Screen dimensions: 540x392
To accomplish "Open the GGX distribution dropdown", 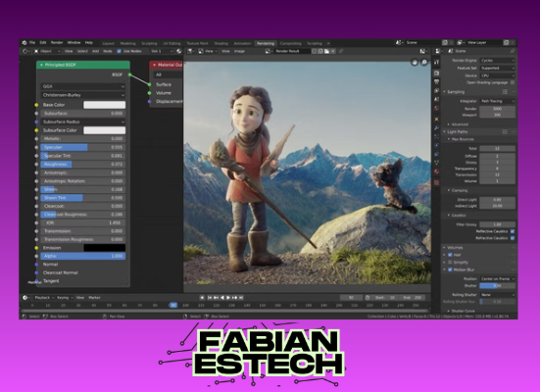I will point(83,86).
